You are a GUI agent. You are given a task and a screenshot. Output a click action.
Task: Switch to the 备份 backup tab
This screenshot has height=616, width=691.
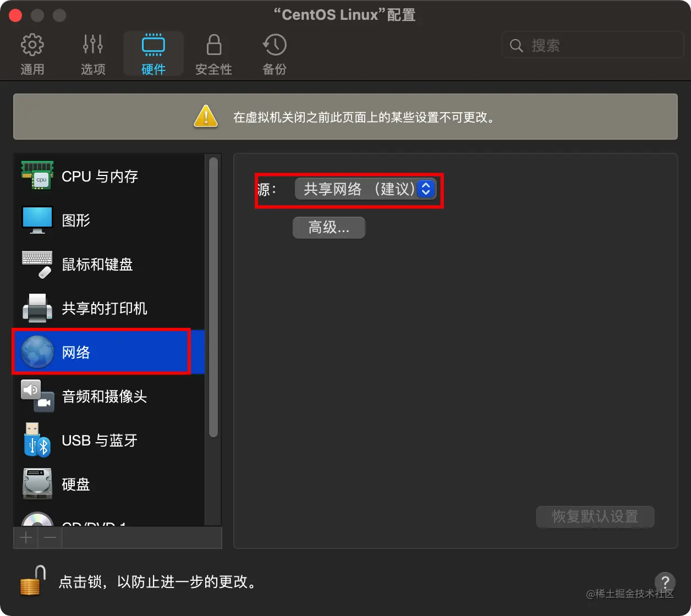275,54
